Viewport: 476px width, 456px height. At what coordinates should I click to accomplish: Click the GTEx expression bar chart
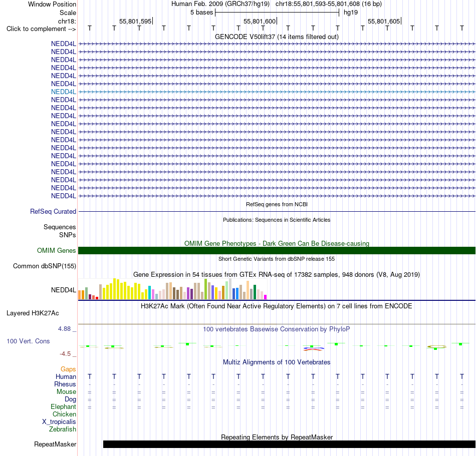pyautogui.click(x=172, y=289)
